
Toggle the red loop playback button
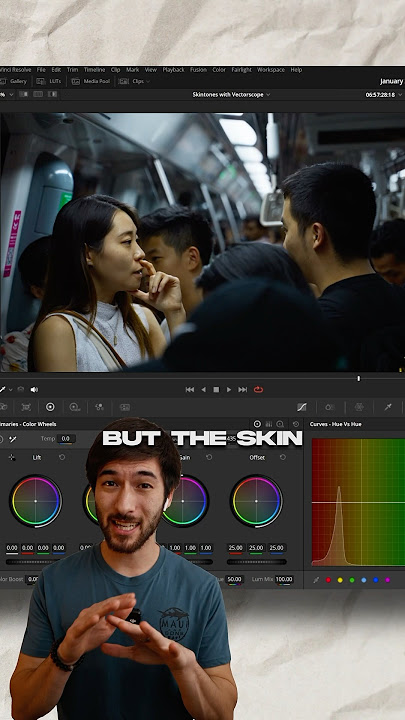point(259,389)
